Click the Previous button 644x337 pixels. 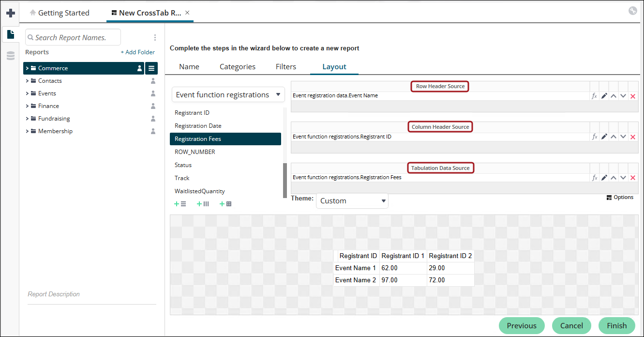tap(522, 326)
